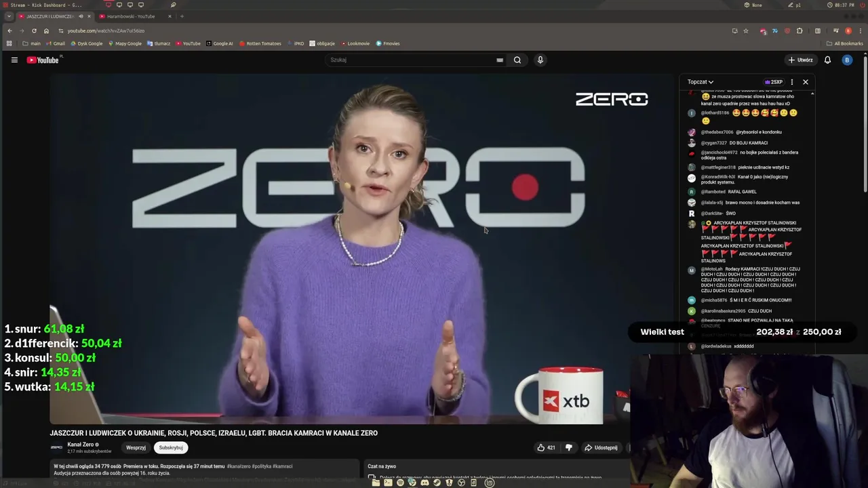Close the live chat panel
Viewport: 868px width, 488px height.
(806, 82)
